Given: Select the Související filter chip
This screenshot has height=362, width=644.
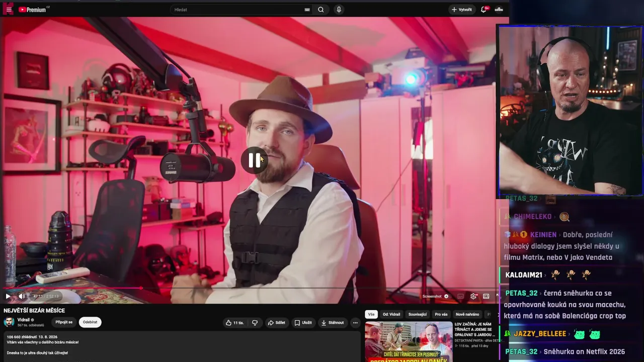Looking at the screenshot, I should pos(418,314).
